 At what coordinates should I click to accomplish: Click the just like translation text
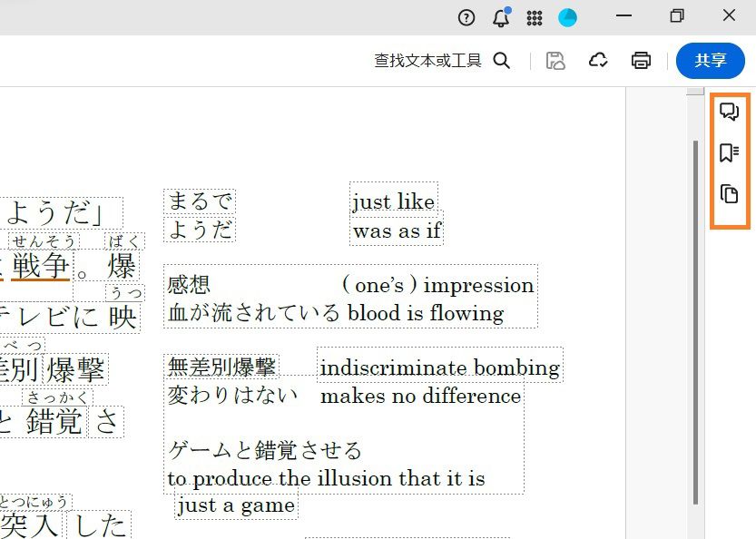point(393,201)
